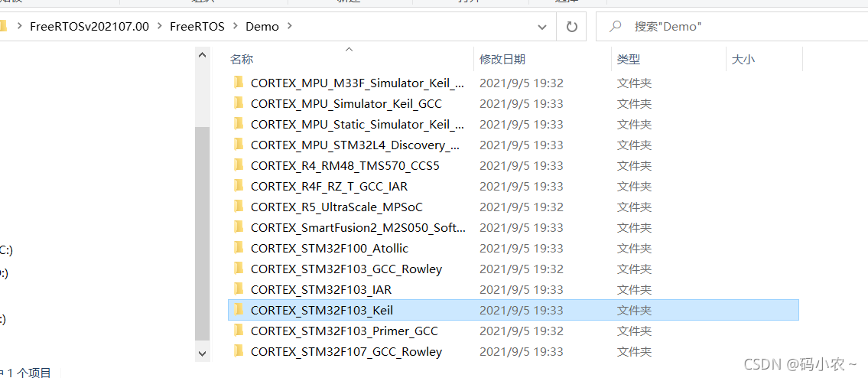Select folder name CORTEX_R4F_RZ_T_GCC_IAR
The height and width of the screenshot is (378, 868).
[x=329, y=186]
